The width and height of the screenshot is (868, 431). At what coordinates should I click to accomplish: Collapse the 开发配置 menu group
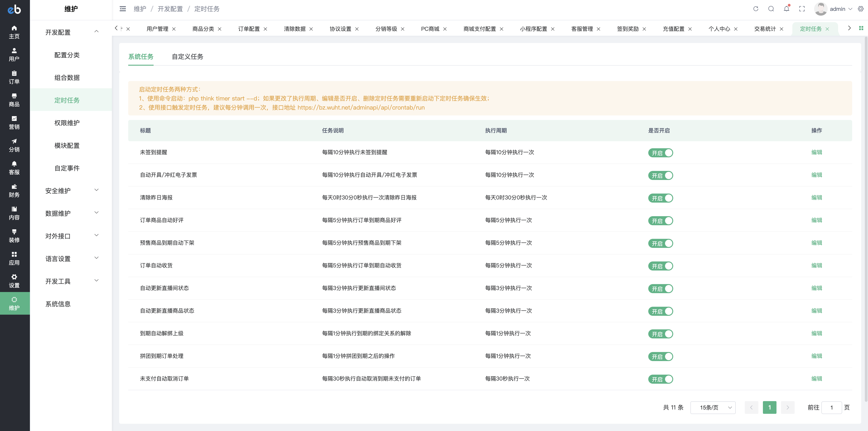[x=71, y=32]
